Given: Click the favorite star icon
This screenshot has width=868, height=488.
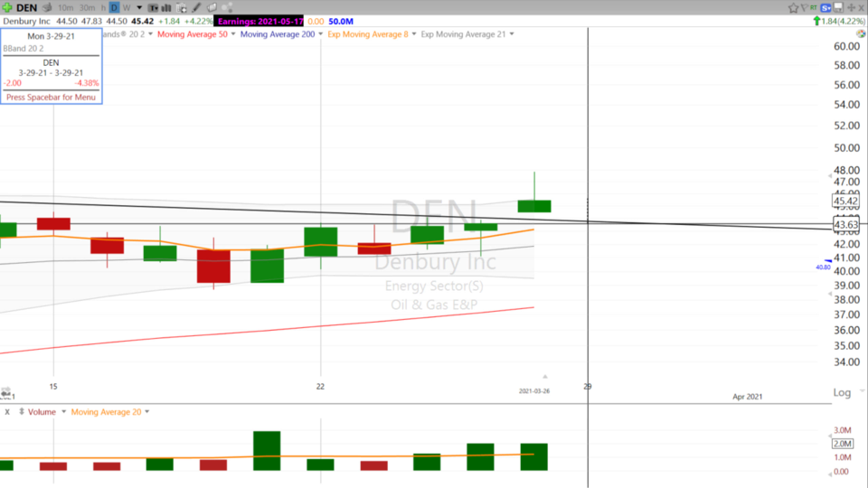Looking at the screenshot, I should (x=793, y=8).
